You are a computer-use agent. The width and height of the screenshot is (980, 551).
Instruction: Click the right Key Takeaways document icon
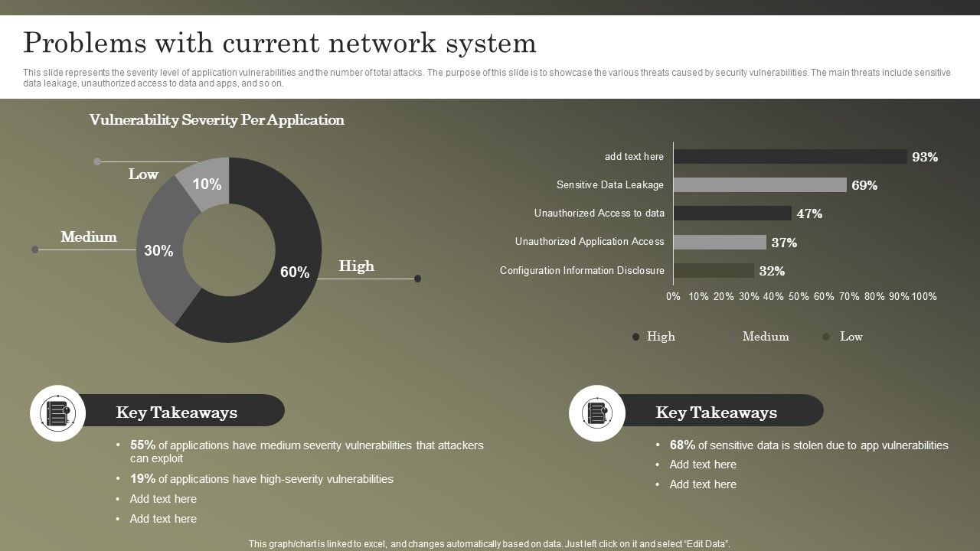click(597, 413)
